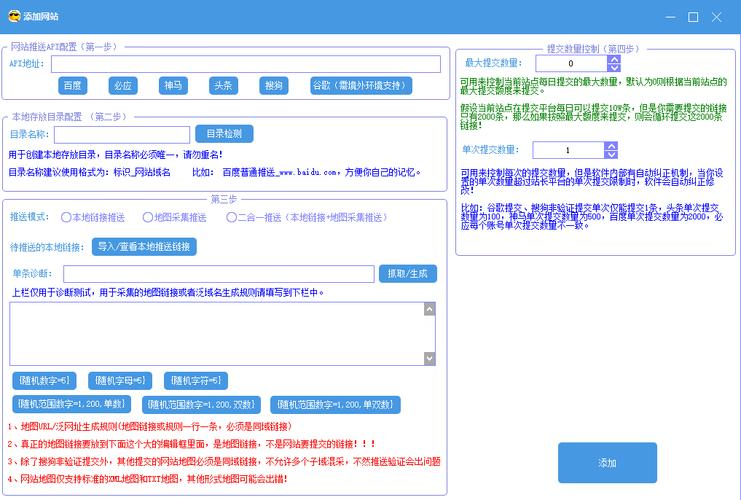The image size is (741, 500).
Task: Enable 二合一推送 push mode
Action: 230,217
